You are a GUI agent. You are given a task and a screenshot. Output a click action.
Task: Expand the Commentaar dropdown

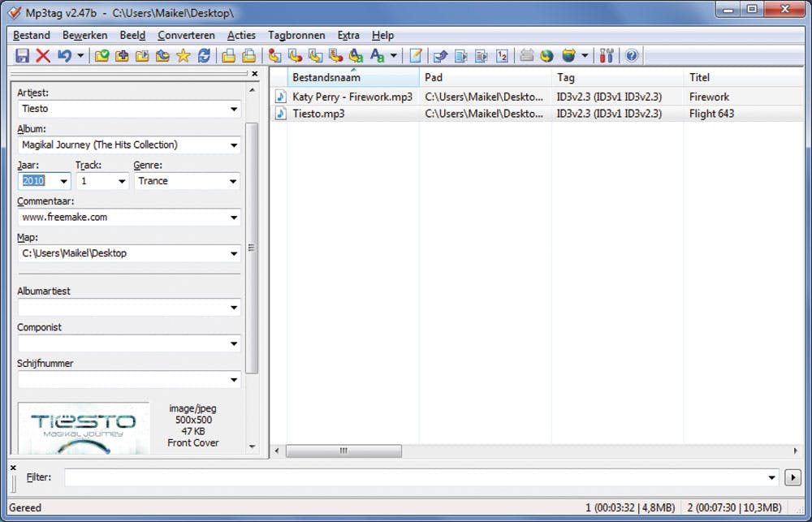(234, 218)
